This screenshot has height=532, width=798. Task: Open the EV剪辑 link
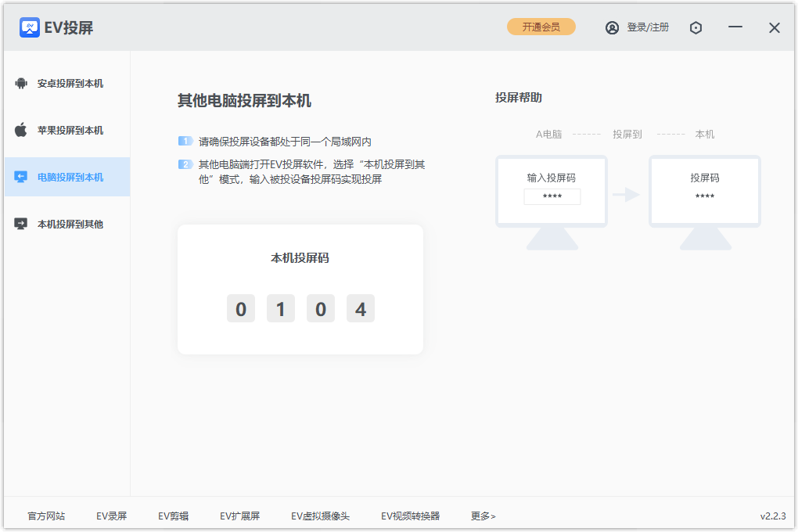pyautogui.click(x=174, y=516)
